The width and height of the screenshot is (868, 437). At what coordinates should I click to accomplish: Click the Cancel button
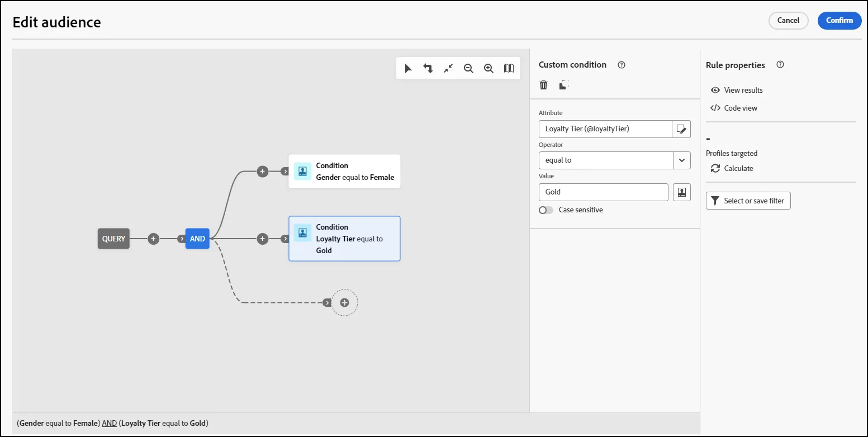point(788,21)
